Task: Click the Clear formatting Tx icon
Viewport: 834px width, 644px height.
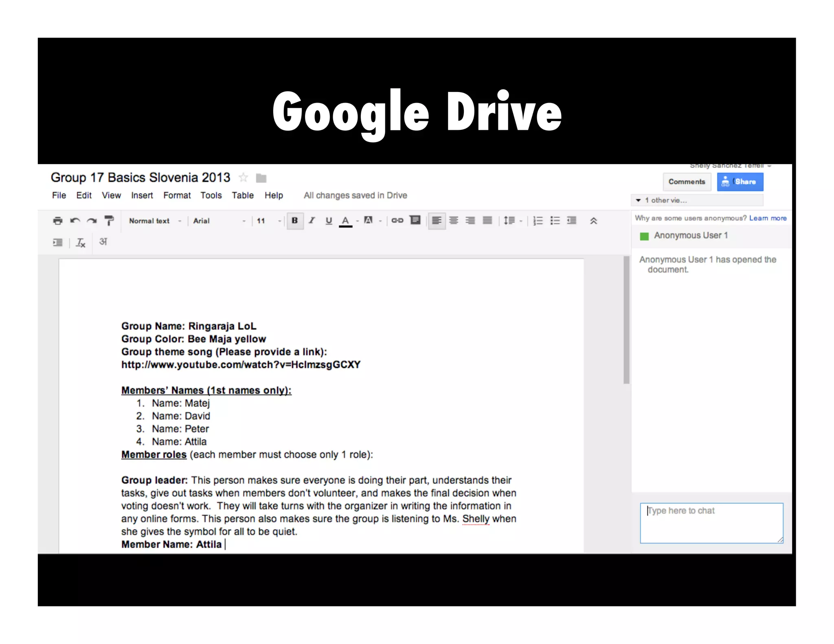Action: coord(81,243)
